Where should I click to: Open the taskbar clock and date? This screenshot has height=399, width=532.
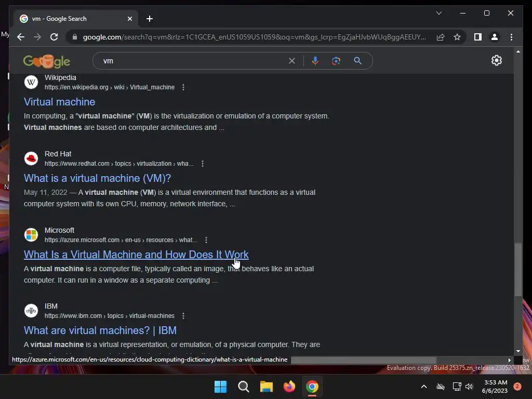pyautogui.click(x=495, y=387)
